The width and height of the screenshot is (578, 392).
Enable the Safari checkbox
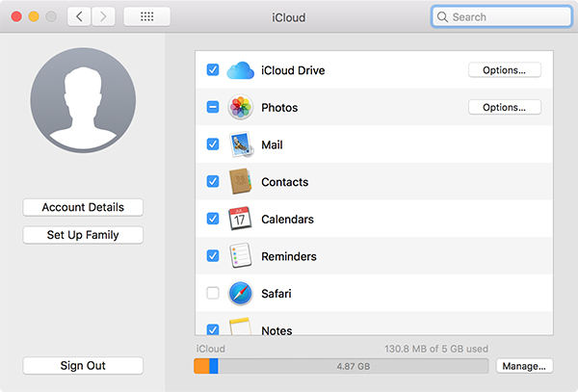click(x=213, y=293)
